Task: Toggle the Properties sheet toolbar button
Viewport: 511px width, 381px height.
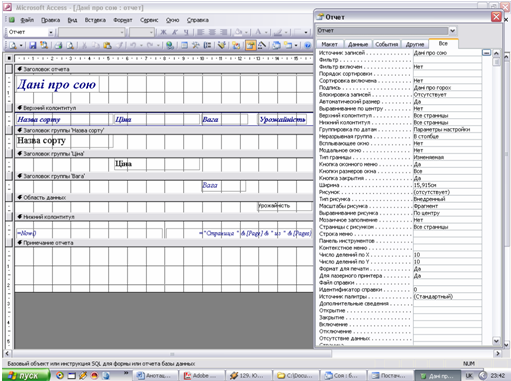Action: tap(250, 45)
